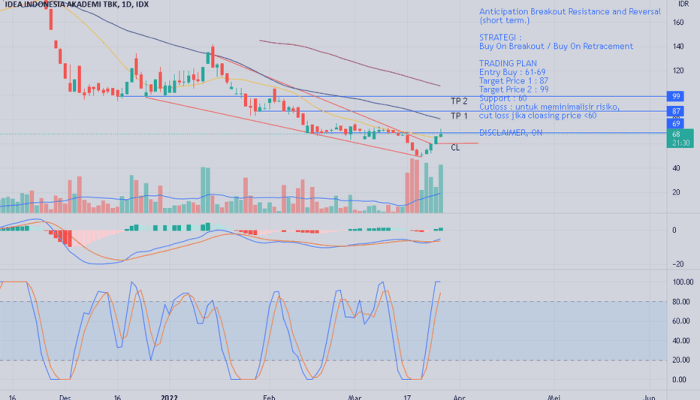Image resolution: width=700 pixels, height=400 pixels.
Task: Click the 80.00 level on the stochastic scale
Action: click(x=682, y=302)
